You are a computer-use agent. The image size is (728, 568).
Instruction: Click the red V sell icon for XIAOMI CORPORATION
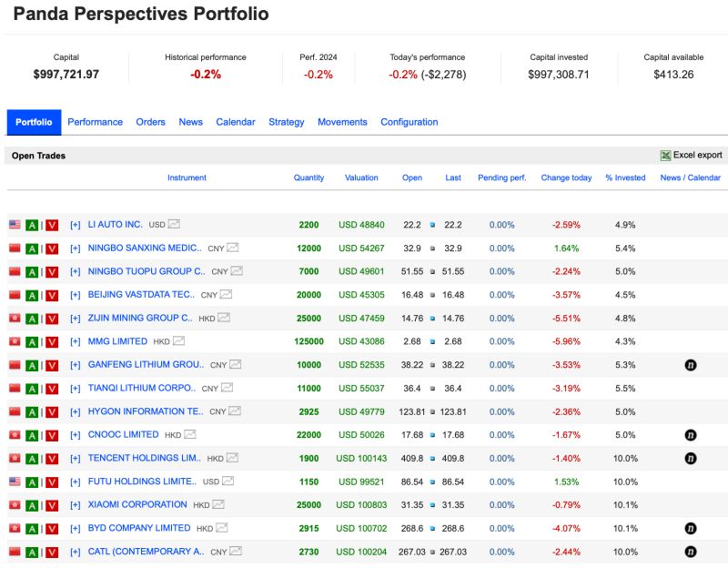pyautogui.click(x=52, y=504)
